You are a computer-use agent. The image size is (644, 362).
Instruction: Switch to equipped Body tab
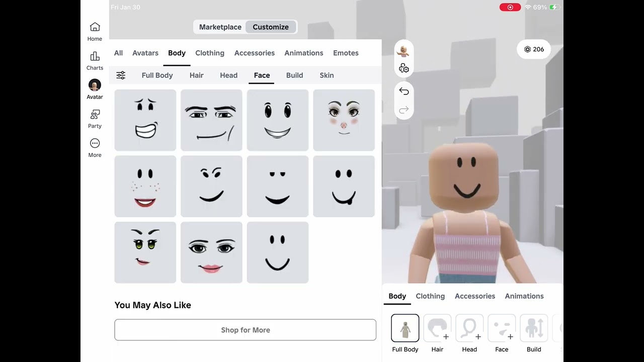point(397,296)
